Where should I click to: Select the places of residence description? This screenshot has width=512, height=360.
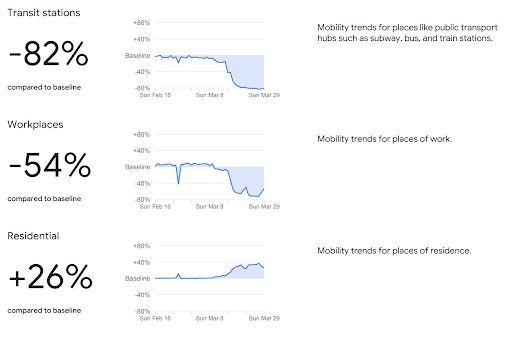(394, 251)
